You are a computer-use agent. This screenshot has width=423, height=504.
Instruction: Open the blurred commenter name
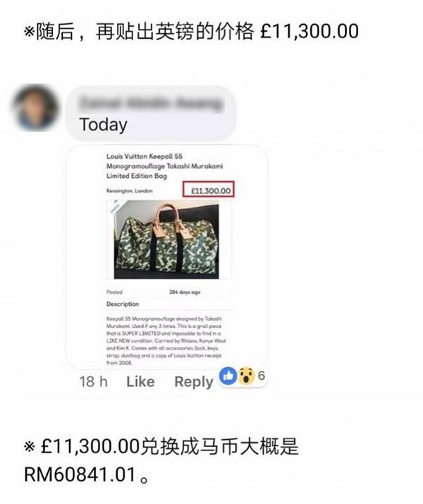point(150,104)
